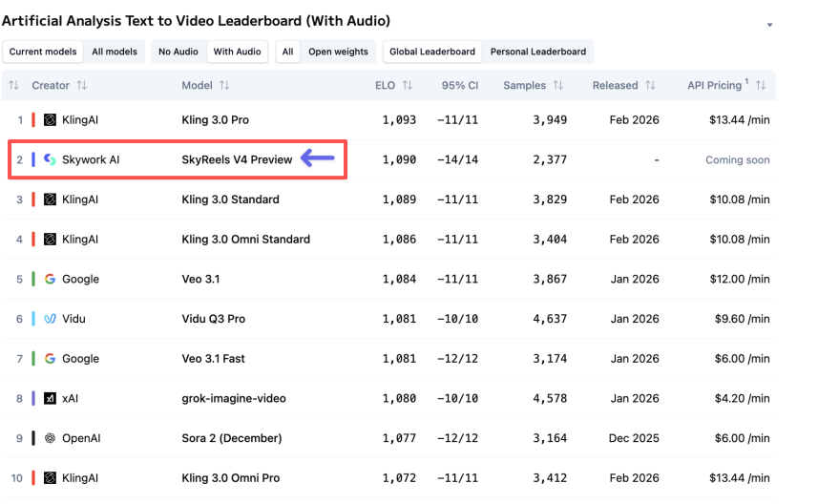The image size is (818, 504).
Task: Sort by Released date arrows
Action: pyautogui.click(x=650, y=86)
